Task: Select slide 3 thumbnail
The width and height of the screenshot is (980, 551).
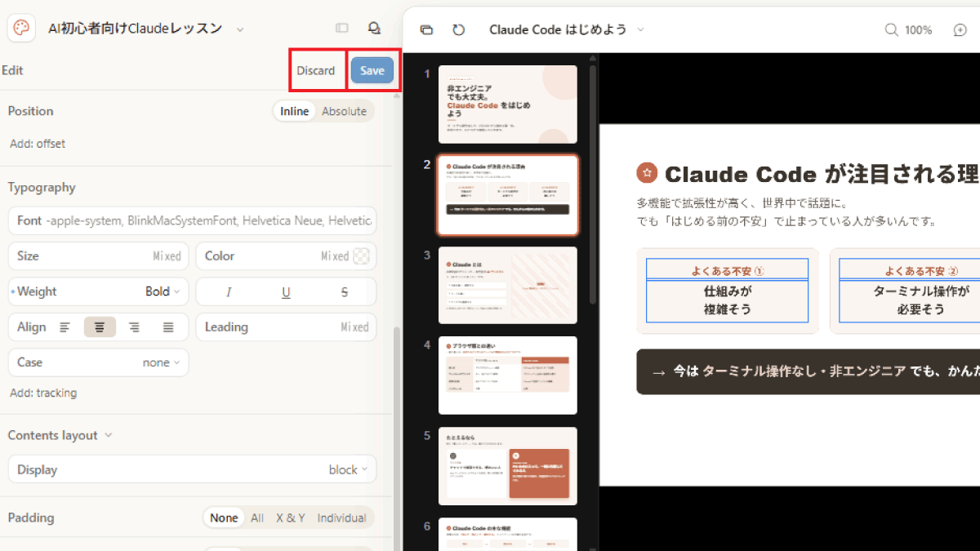Action: click(x=508, y=286)
